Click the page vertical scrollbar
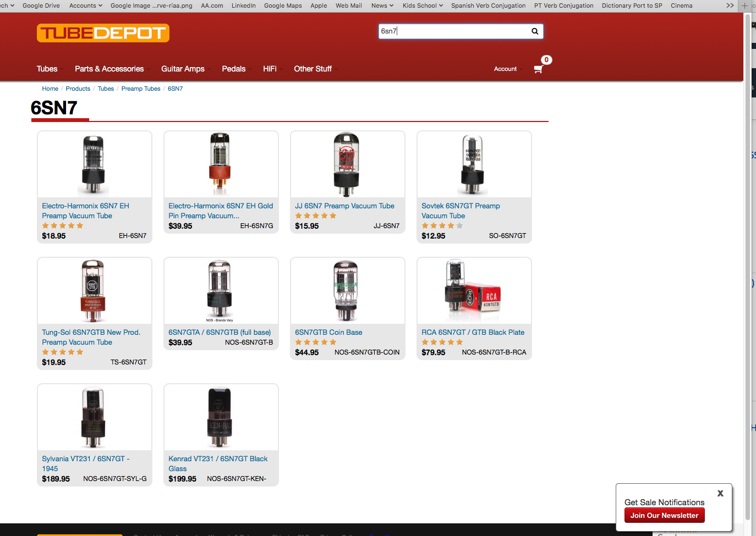 pos(747,267)
